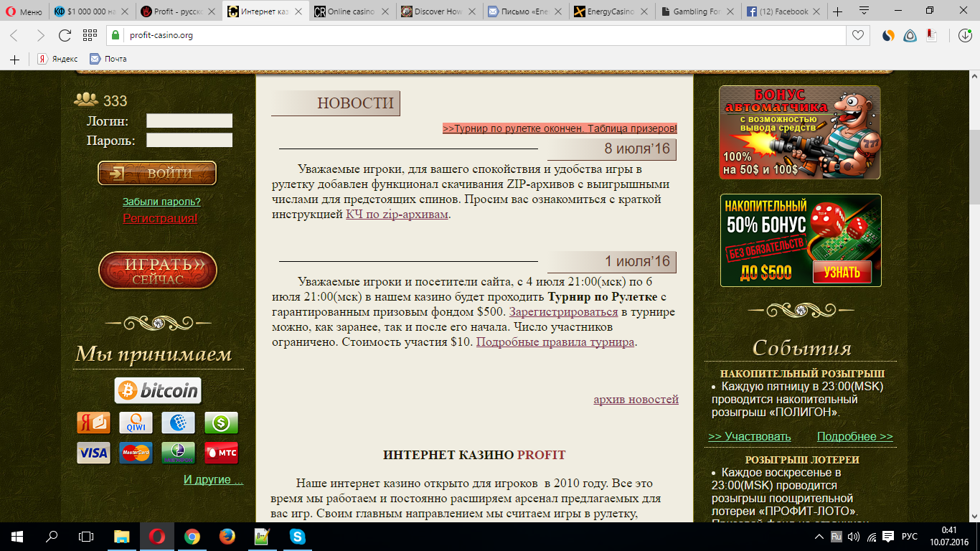This screenshot has height=551, width=980.
Task: Open the tab menu list icon
Action: pos(864,11)
